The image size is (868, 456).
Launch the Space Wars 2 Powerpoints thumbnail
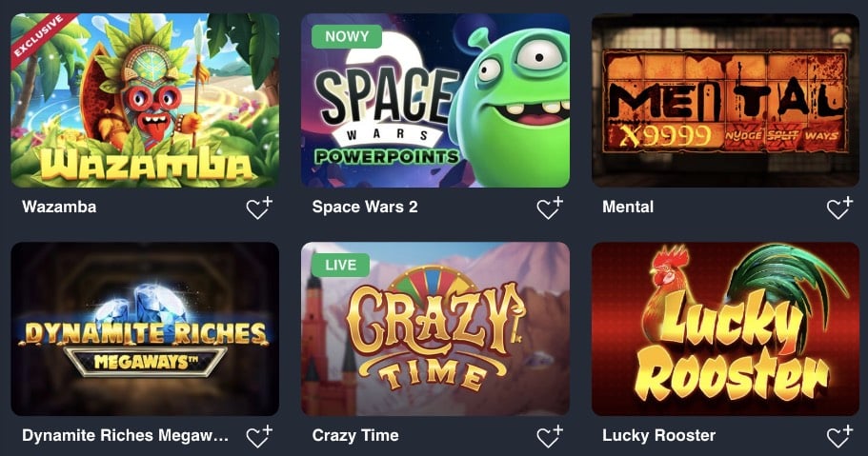tap(435, 100)
